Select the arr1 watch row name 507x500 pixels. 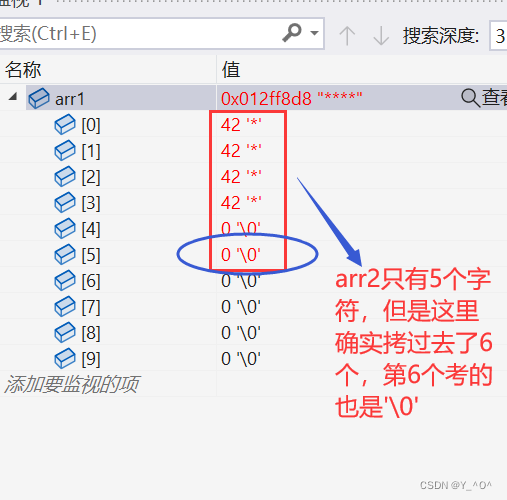coord(69,99)
